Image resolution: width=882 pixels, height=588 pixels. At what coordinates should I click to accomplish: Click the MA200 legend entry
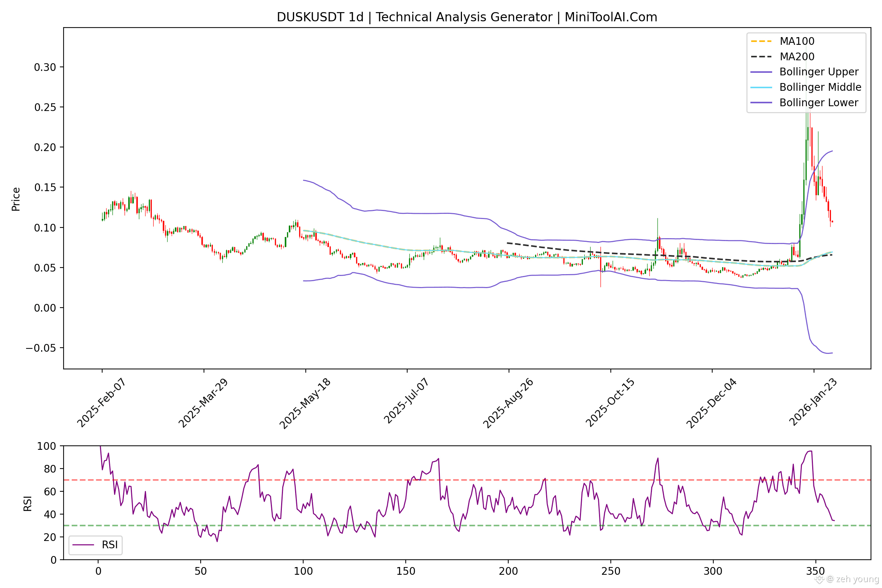797,57
